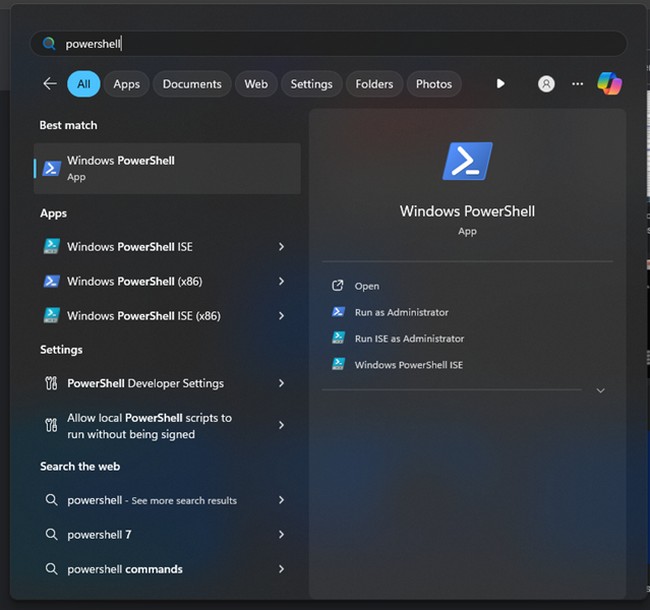This screenshot has width=650, height=610.
Task: Click the PowerShell ISE (x86) row icon
Action: click(52, 315)
